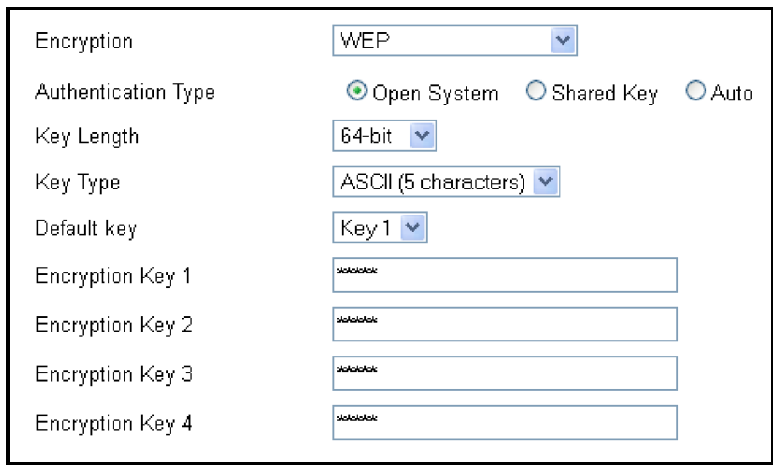Expand the Default key dropdown showing Key 1
The width and height of the screenshot is (782, 472).
click(x=375, y=228)
